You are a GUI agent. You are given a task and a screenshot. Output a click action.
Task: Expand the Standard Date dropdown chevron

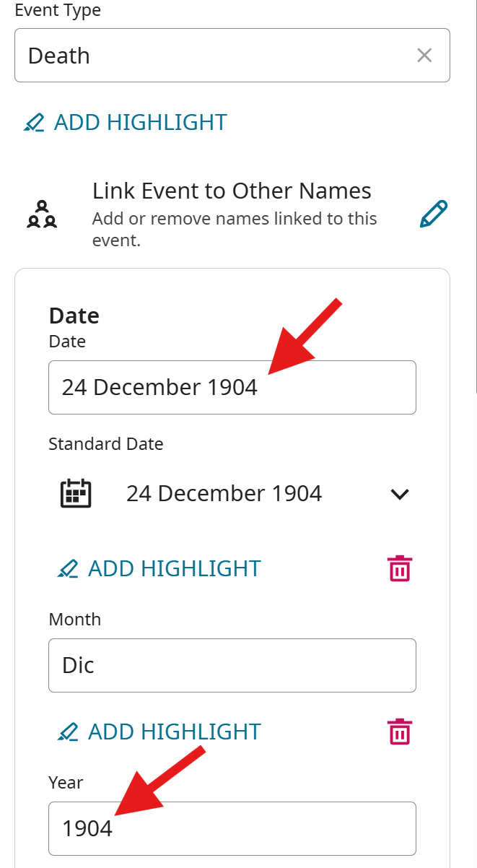click(399, 494)
